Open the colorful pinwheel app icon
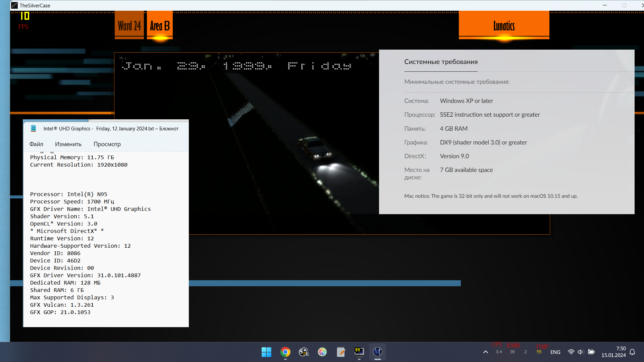Image resolution: width=644 pixels, height=362 pixels. pos(322,352)
